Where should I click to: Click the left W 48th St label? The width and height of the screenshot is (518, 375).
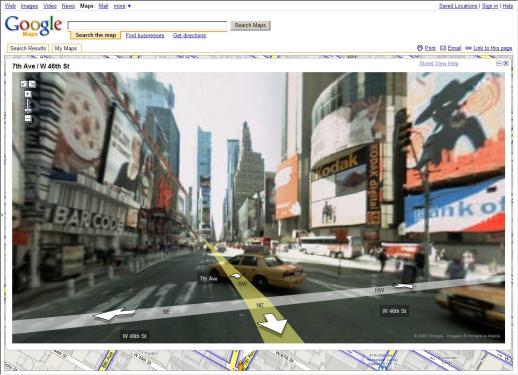pyautogui.click(x=134, y=336)
